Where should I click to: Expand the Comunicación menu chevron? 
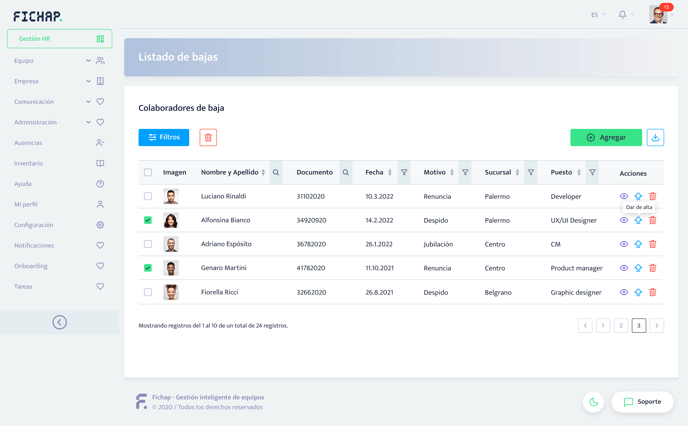pyautogui.click(x=88, y=102)
